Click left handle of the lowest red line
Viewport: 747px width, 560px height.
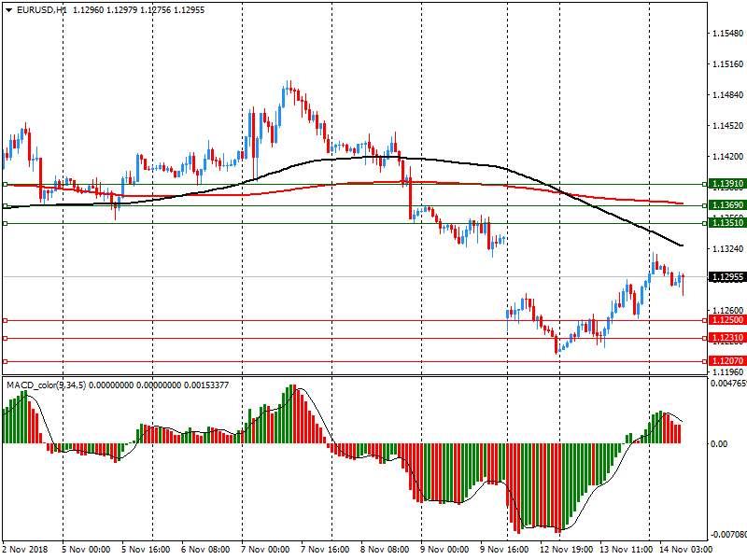5,361
